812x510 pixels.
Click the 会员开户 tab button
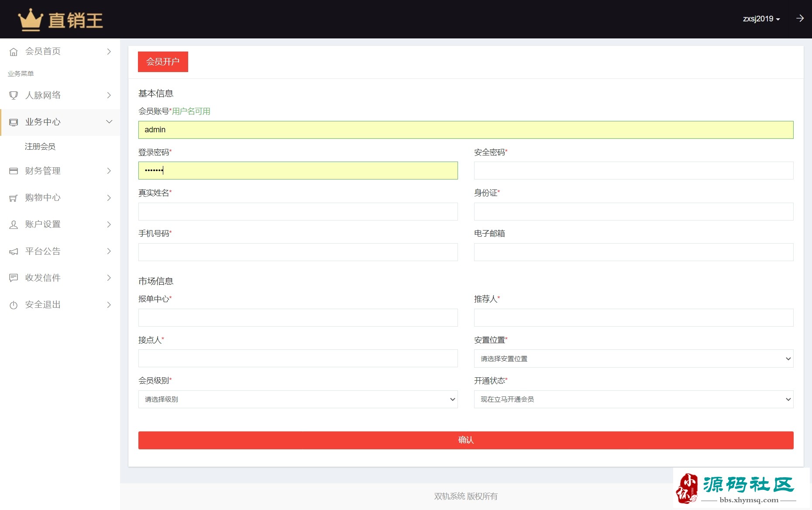[163, 62]
